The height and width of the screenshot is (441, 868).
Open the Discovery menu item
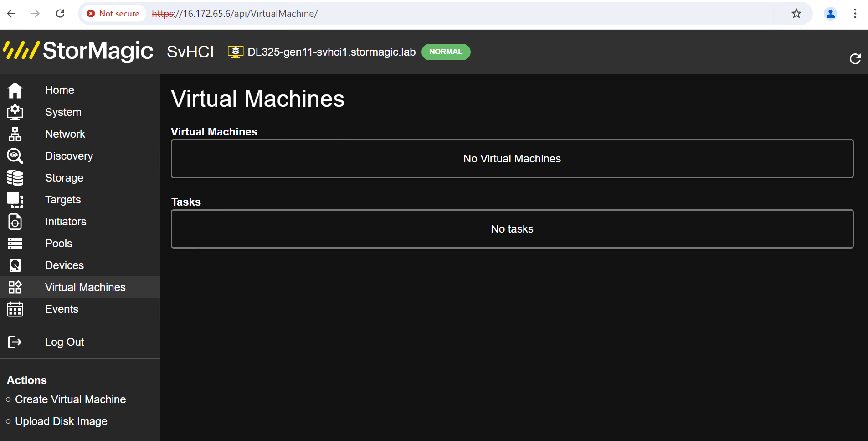coord(69,156)
